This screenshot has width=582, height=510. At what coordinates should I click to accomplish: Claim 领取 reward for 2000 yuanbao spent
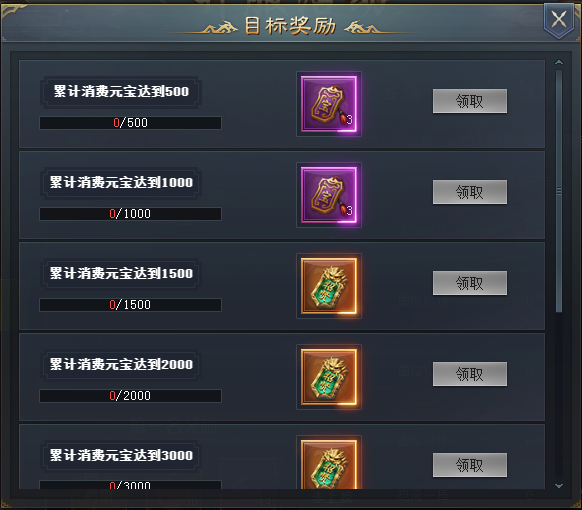pyautogui.click(x=470, y=374)
